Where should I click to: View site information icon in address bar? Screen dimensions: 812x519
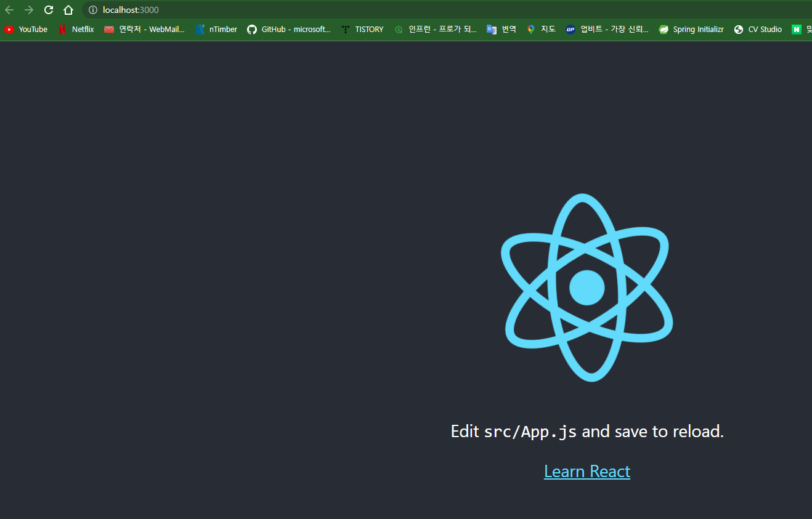(x=93, y=10)
